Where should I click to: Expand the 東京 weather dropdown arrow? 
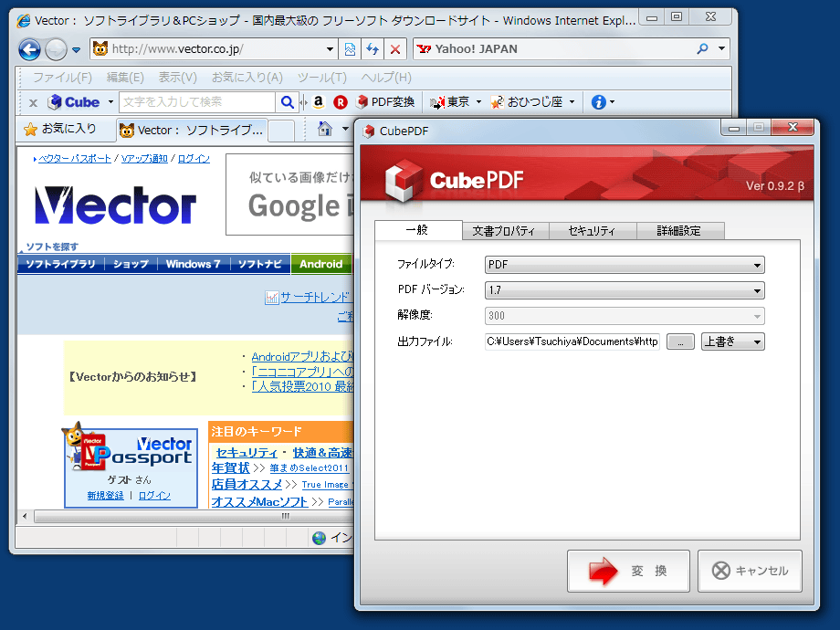point(478,101)
